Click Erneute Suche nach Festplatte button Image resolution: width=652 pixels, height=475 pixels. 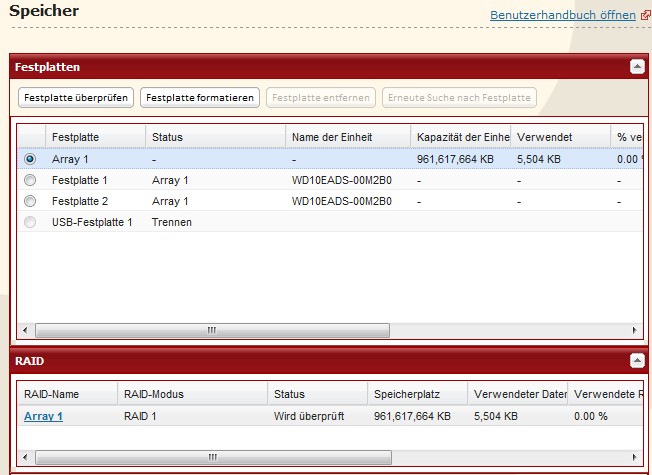(x=459, y=98)
